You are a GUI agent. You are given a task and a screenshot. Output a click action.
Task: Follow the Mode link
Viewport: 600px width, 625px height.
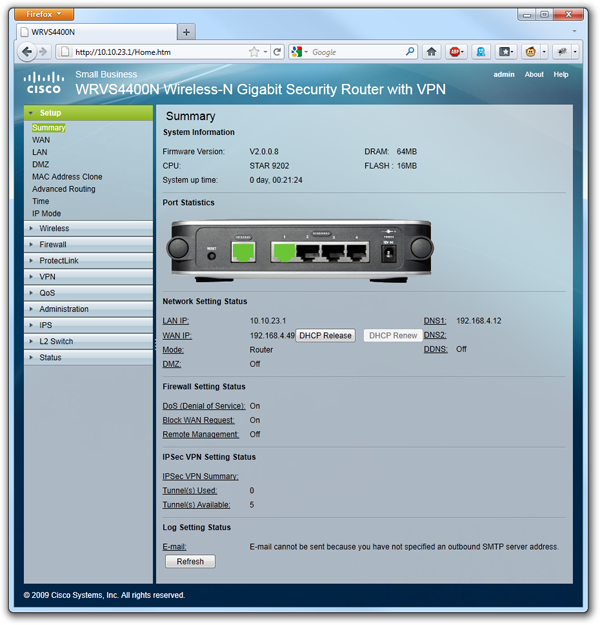point(173,350)
